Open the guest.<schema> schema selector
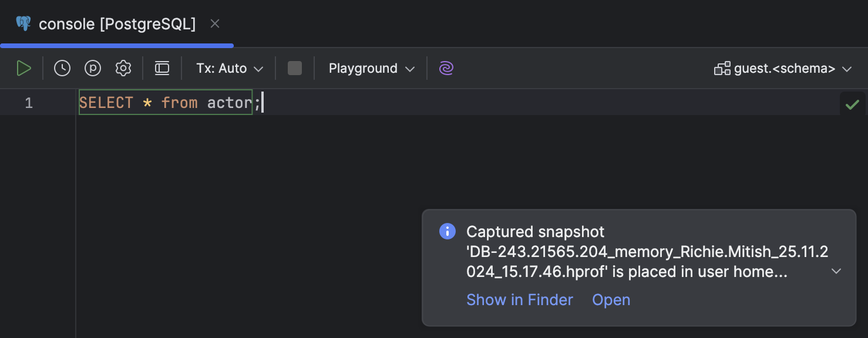The image size is (868, 338). click(x=783, y=68)
